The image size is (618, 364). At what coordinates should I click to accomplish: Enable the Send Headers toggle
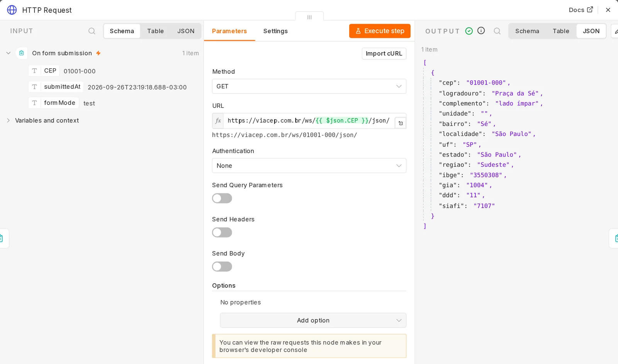coord(222,232)
